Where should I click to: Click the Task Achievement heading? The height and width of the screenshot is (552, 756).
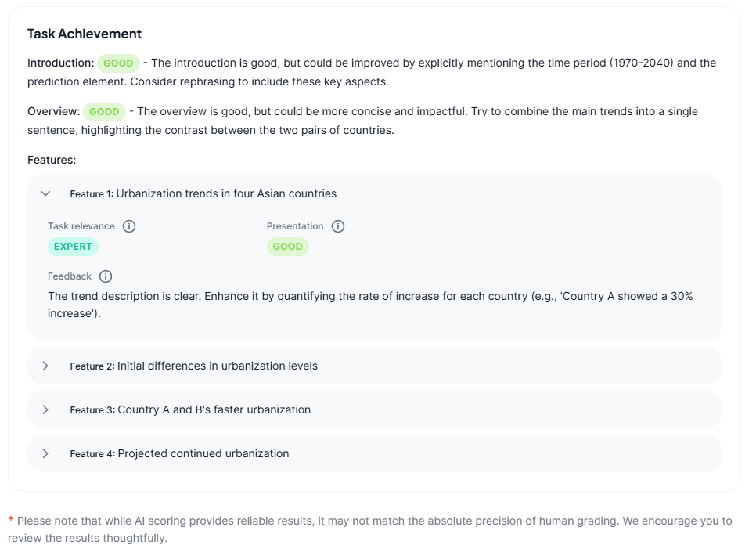click(85, 34)
